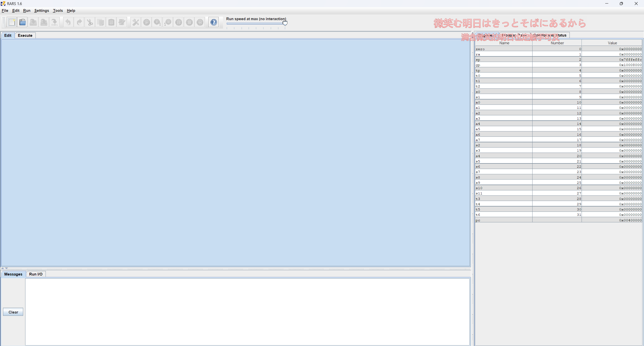Click the Open file folder icon
Screen dimensions: 644x346
click(23, 22)
